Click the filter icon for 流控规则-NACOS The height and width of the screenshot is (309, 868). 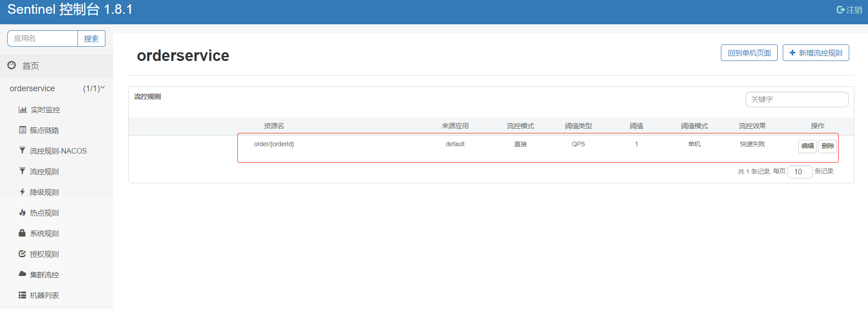coord(22,150)
